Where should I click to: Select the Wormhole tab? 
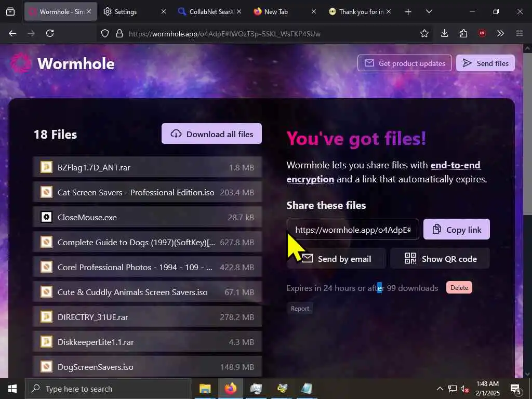point(60,11)
